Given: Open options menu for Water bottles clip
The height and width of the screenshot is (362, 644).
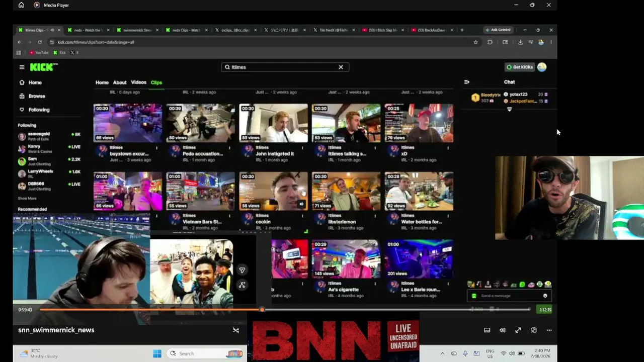Looking at the screenshot, I should click(x=448, y=216).
